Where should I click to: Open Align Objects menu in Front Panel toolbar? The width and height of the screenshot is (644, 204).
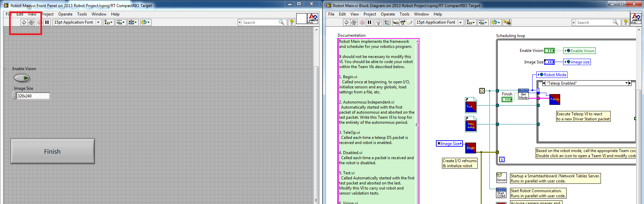point(108,22)
